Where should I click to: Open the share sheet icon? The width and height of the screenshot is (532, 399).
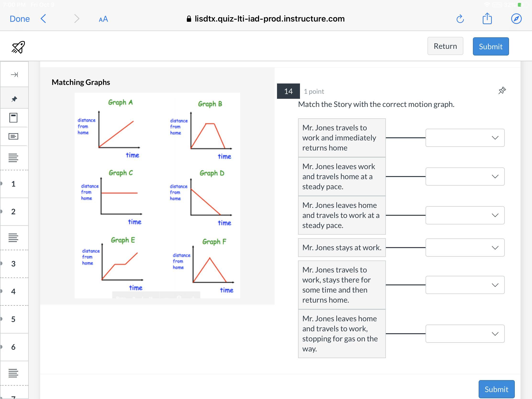pos(487,19)
